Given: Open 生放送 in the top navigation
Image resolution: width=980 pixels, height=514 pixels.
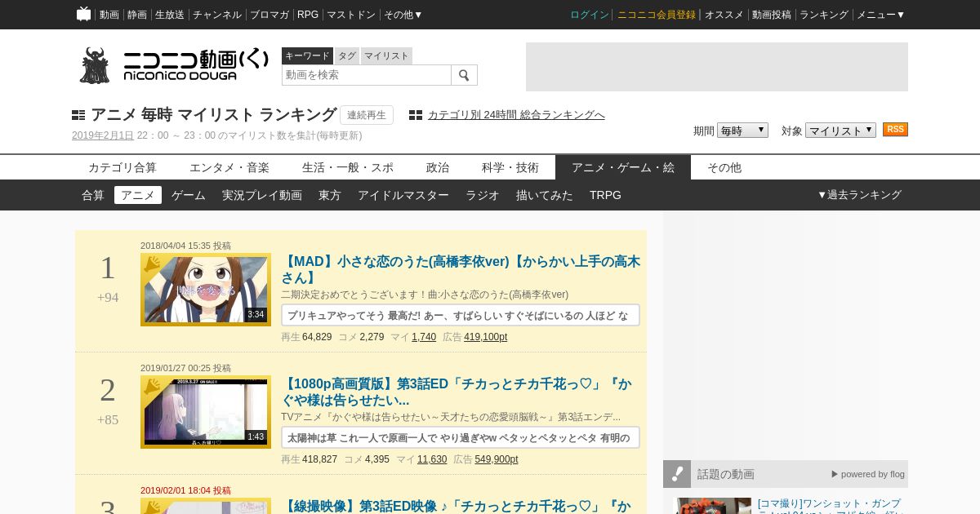Looking at the screenshot, I should 170,15.
